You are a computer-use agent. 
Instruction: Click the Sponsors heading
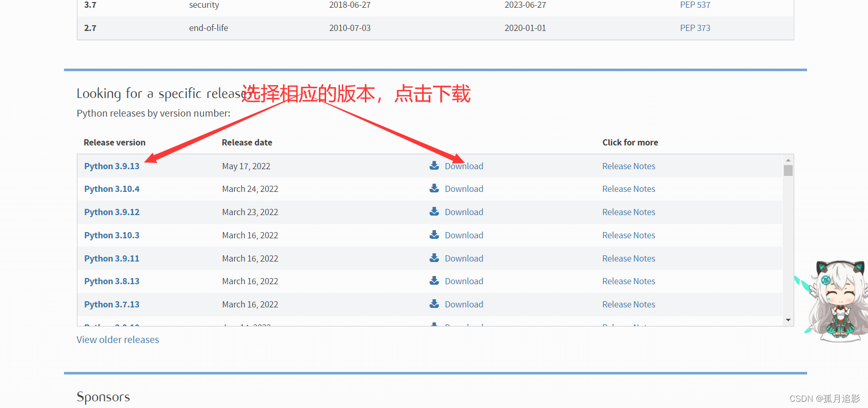pyautogui.click(x=103, y=397)
